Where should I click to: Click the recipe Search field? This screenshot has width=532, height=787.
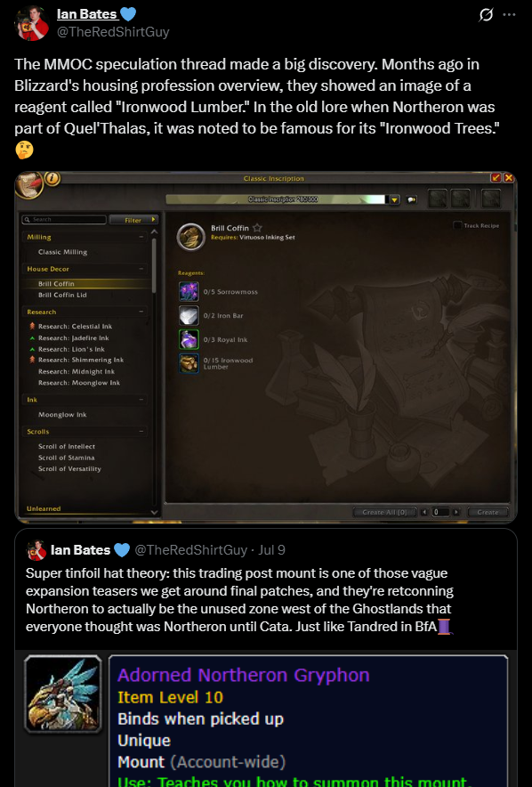point(64,219)
